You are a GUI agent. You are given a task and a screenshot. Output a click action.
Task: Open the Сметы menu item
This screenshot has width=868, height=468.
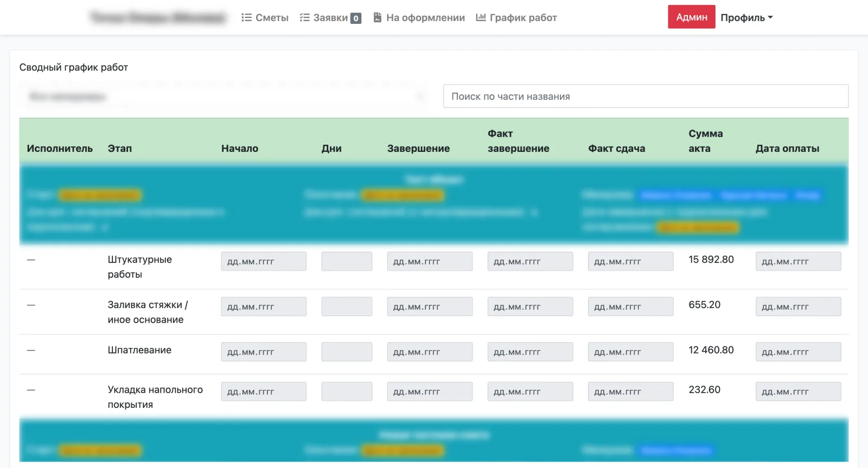[x=265, y=17]
